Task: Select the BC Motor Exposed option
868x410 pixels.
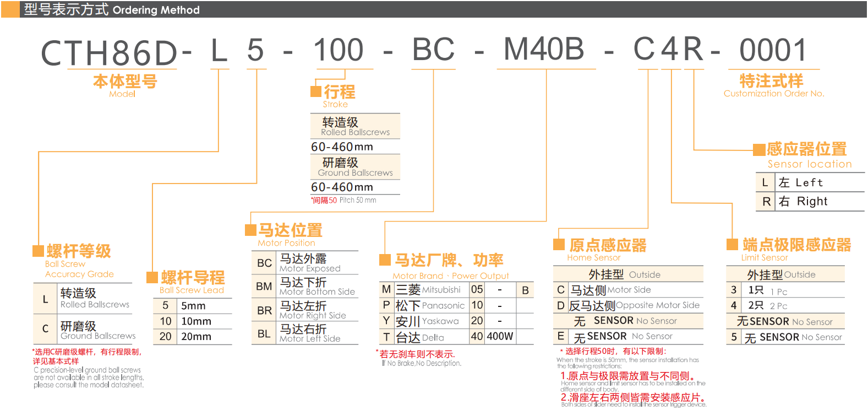Action: coord(304,263)
